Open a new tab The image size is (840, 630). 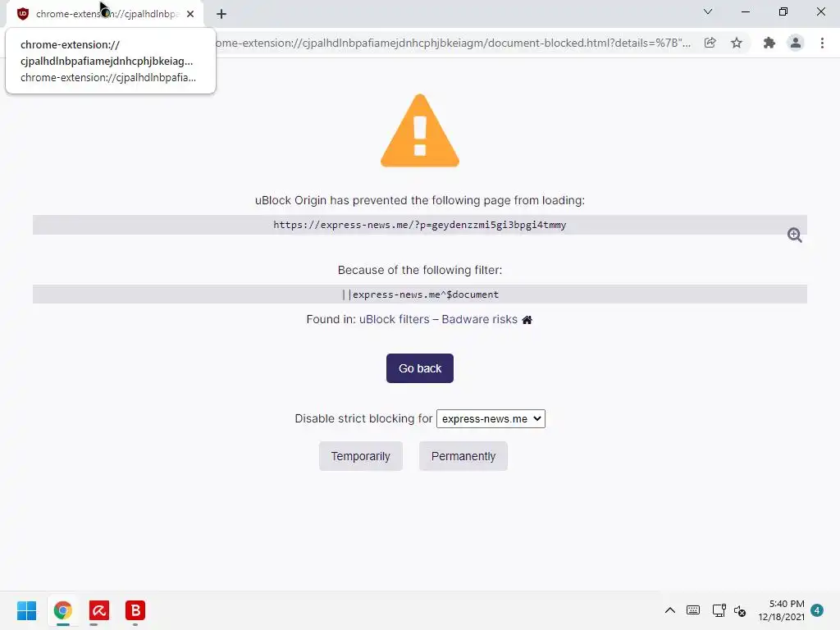221,14
